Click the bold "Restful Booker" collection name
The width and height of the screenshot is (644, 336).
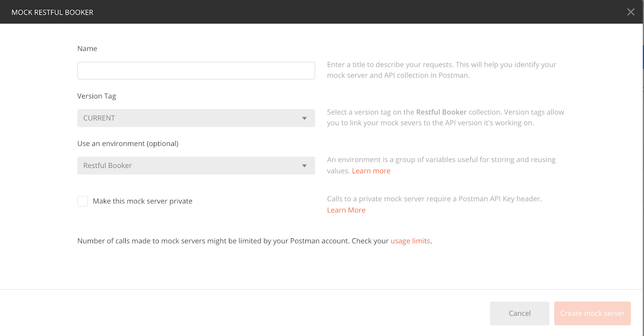pos(441,112)
